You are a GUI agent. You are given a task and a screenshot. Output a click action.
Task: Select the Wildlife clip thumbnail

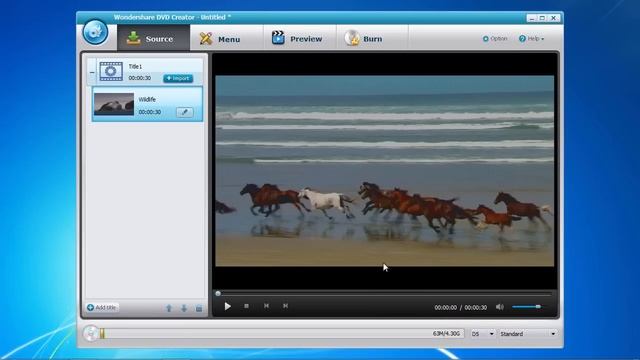[x=114, y=104]
